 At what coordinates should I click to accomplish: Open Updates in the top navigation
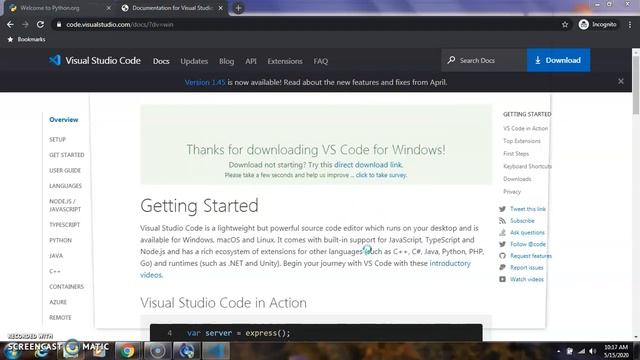pos(194,61)
